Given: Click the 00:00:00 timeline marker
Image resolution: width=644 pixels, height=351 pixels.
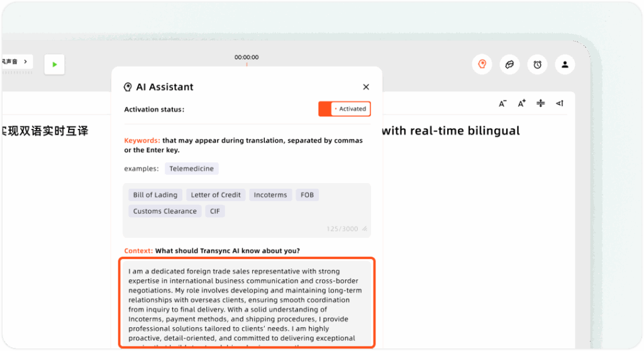Looking at the screenshot, I should click(247, 58).
